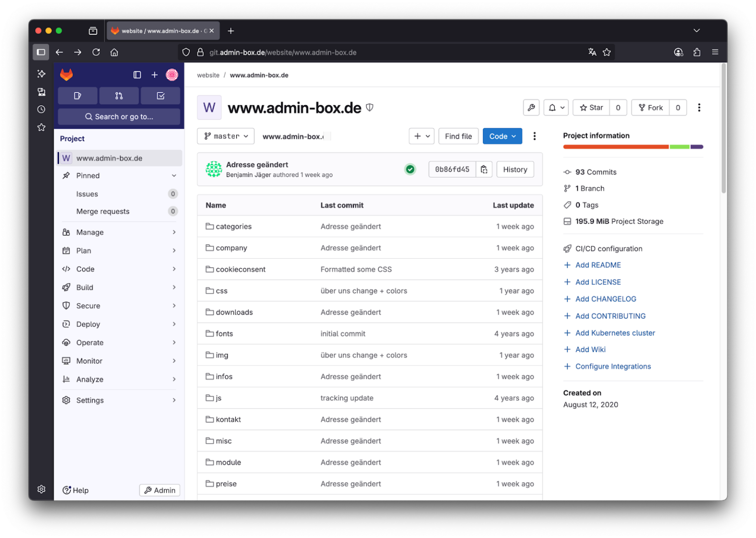This screenshot has height=538, width=756.
Task: Open the Deploy sidebar menu
Action: (120, 324)
